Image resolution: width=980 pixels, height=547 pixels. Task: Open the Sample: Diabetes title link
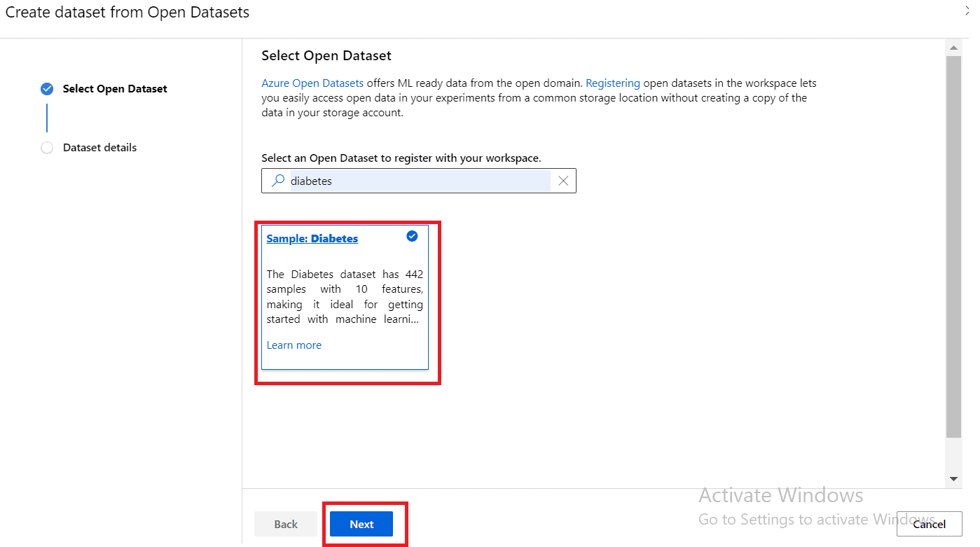click(312, 238)
